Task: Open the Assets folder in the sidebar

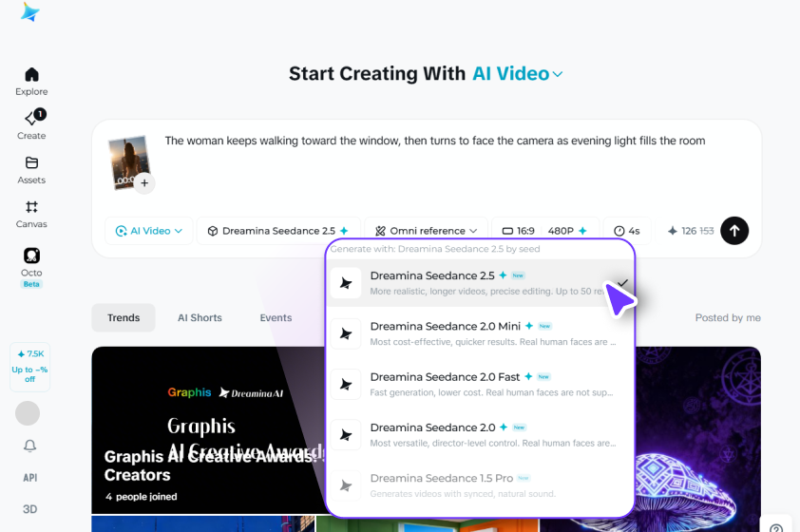Action: click(x=31, y=170)
